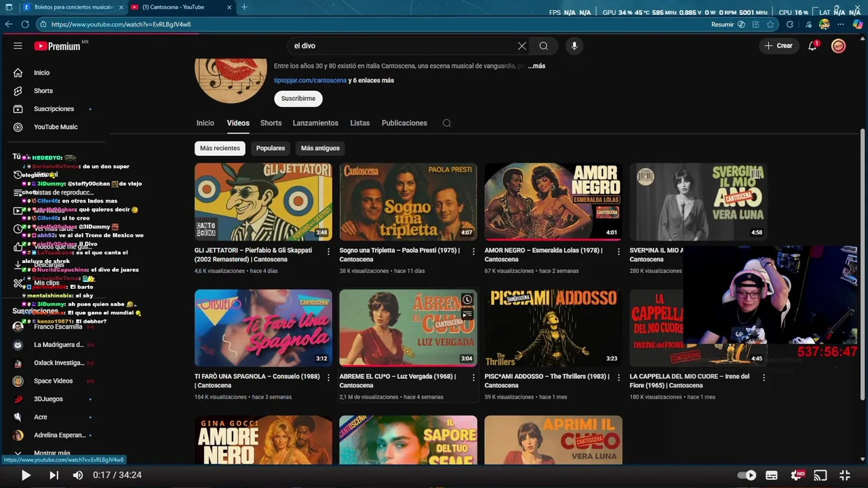The image size is (868, 488).
Task: Close the Cantoscena YouTube tab
Action: 229,7
